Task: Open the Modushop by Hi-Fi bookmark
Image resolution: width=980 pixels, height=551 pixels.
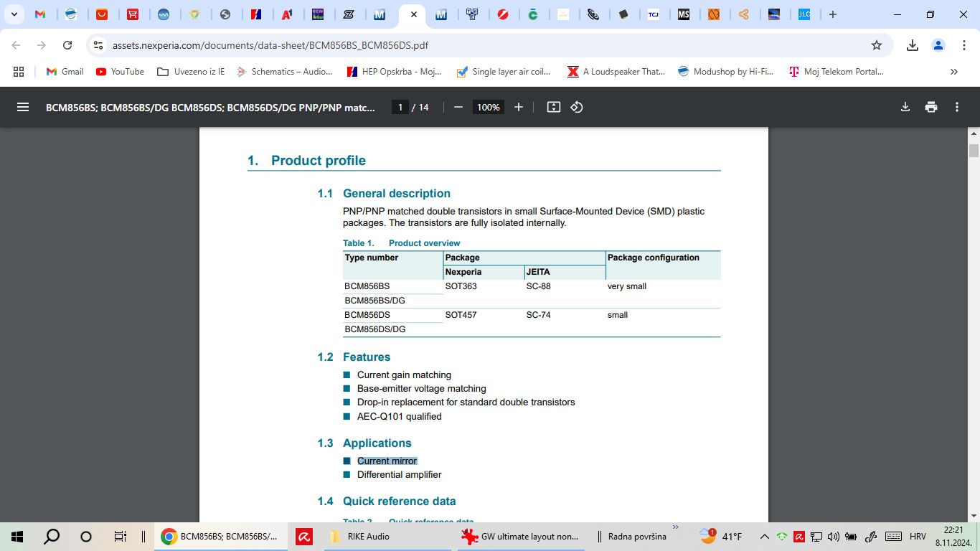Action: pos(725,72)
